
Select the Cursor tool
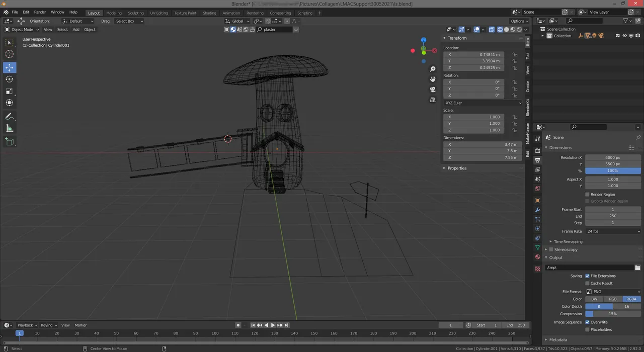click(10, 54)
